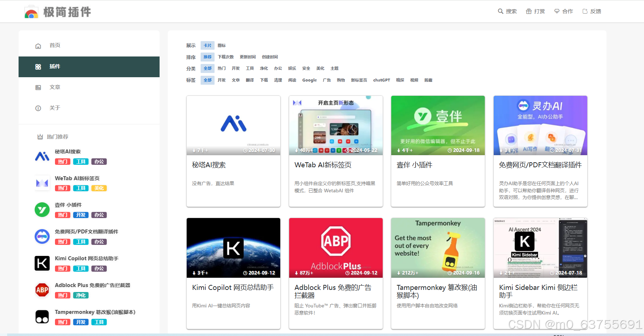The height and width of the screenshot is (336, 644).
Task: Open the Kimi Sidebar card thumbnail
Action: point(540,248)
